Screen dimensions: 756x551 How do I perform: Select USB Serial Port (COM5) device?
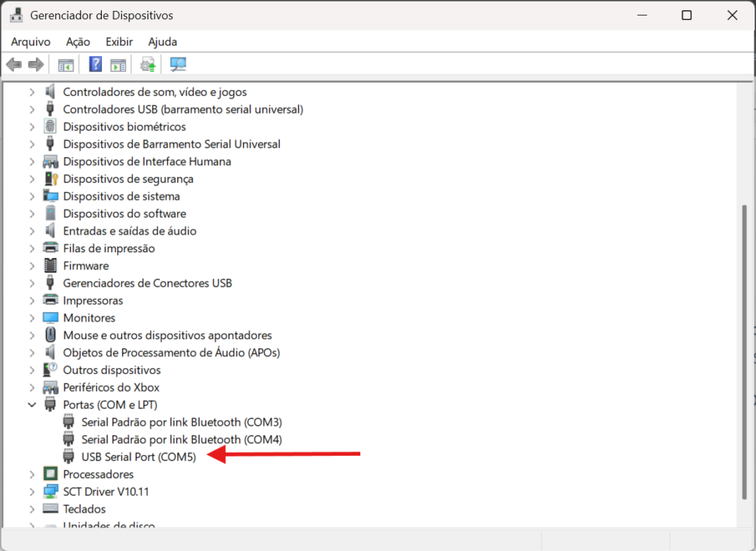139,457
